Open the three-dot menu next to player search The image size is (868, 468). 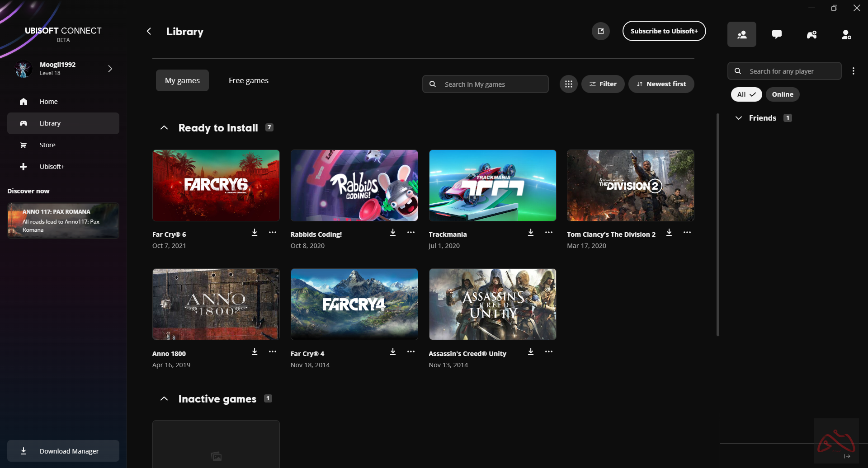click(853, 71)
